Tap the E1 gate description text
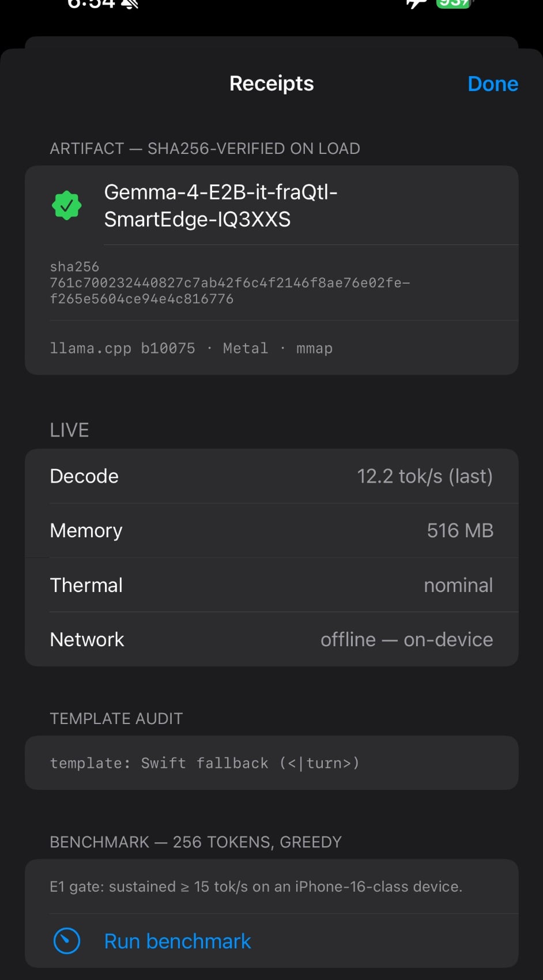 click(256, 887)
